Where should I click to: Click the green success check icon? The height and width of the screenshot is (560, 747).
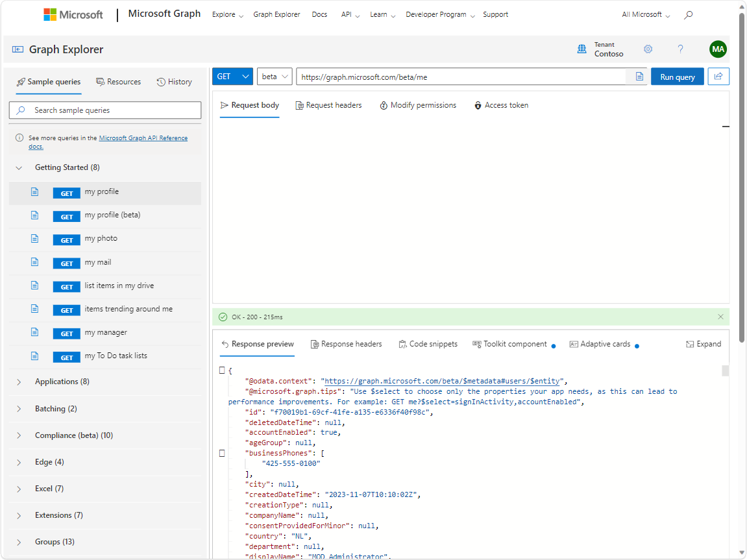(223, 317)
